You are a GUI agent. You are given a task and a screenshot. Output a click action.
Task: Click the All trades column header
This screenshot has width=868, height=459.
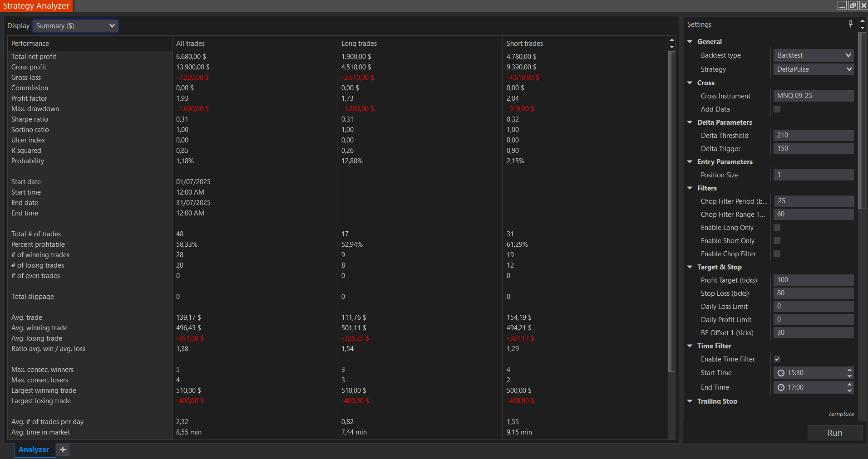(x=255, y=44)
